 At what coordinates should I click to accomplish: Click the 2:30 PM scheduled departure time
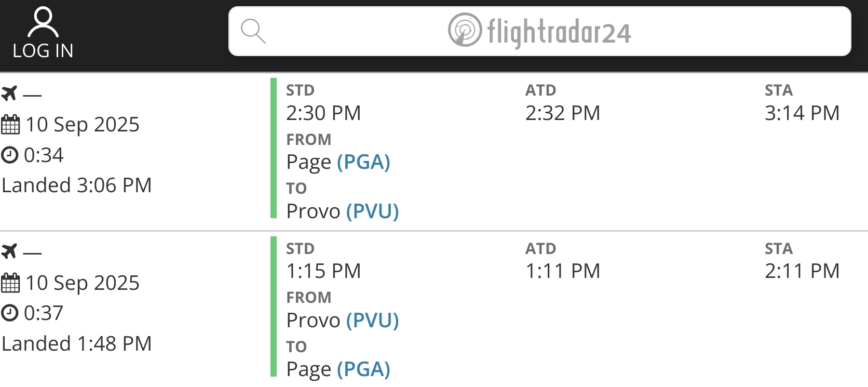(x=323, y=113)
